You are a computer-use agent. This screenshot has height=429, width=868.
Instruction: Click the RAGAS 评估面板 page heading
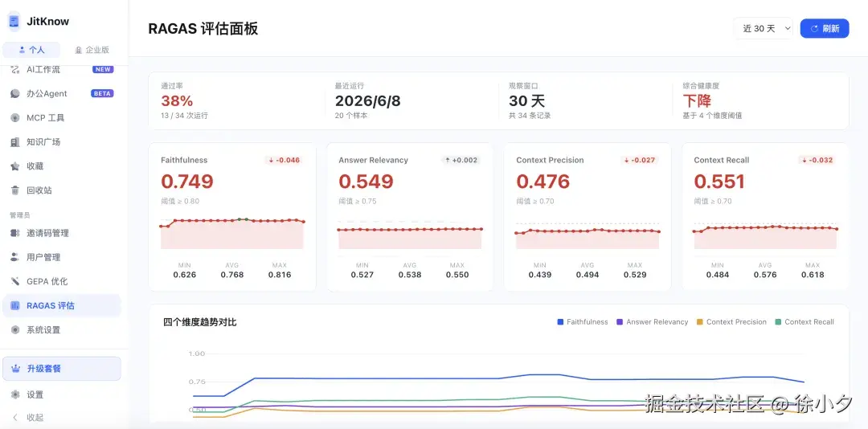pyautogui.click(x=203, y=29)
